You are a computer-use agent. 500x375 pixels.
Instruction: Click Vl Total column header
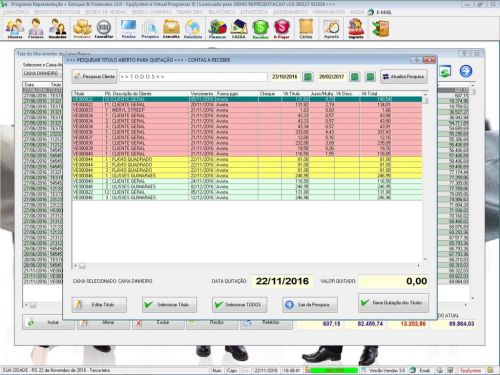[369, 94]
